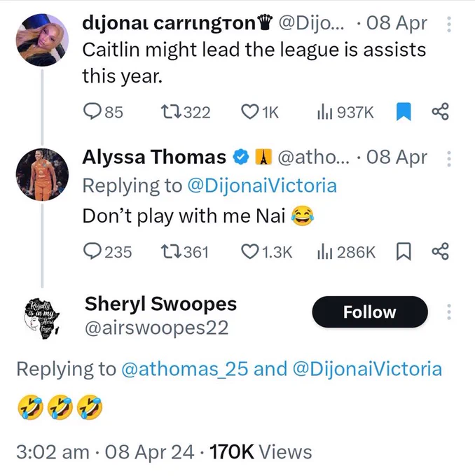Share Dijonai Carrington's tweet
The image size is (475, 476).
click(x=441, y=112)
